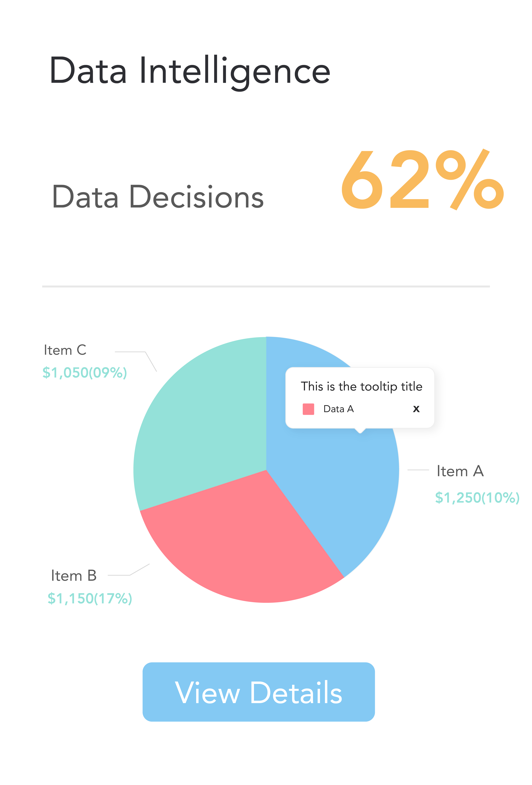Click the tooltip's downward pointer arrow
This screenshot has width=532, height=785.
[x=360, y=430]
